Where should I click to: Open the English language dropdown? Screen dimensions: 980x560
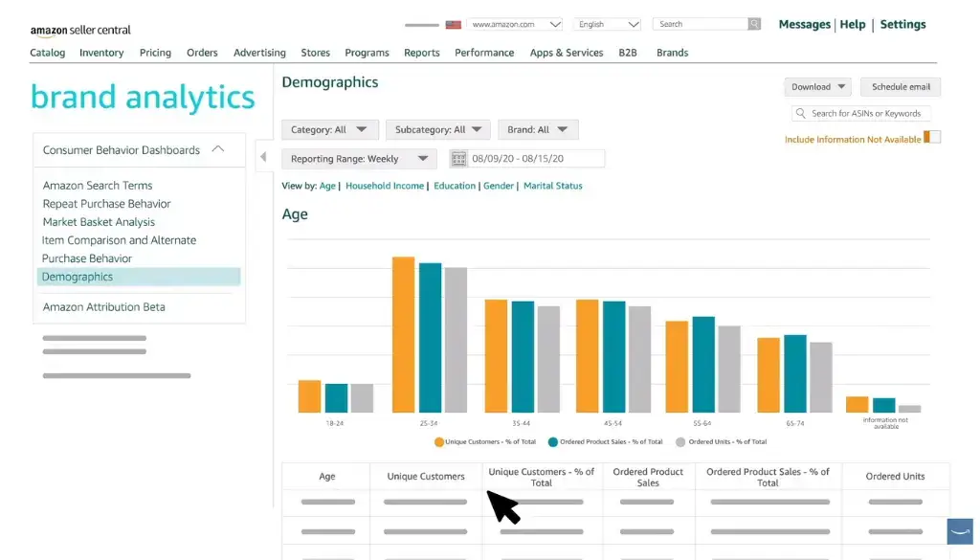click(608, 24)
